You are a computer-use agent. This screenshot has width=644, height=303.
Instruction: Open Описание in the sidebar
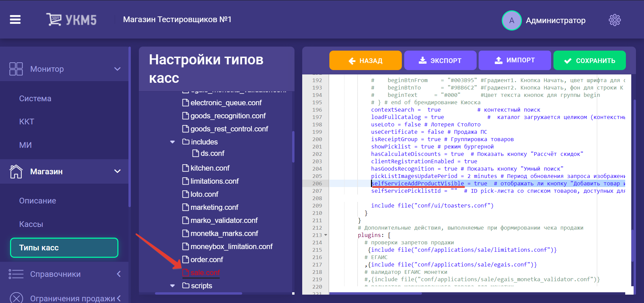[x=38, y=201]
